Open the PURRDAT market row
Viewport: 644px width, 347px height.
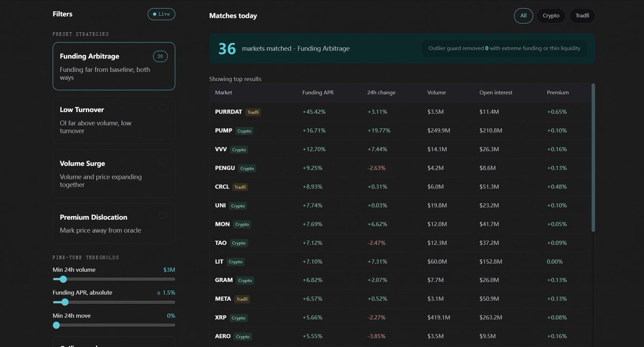tap(400, 112)
